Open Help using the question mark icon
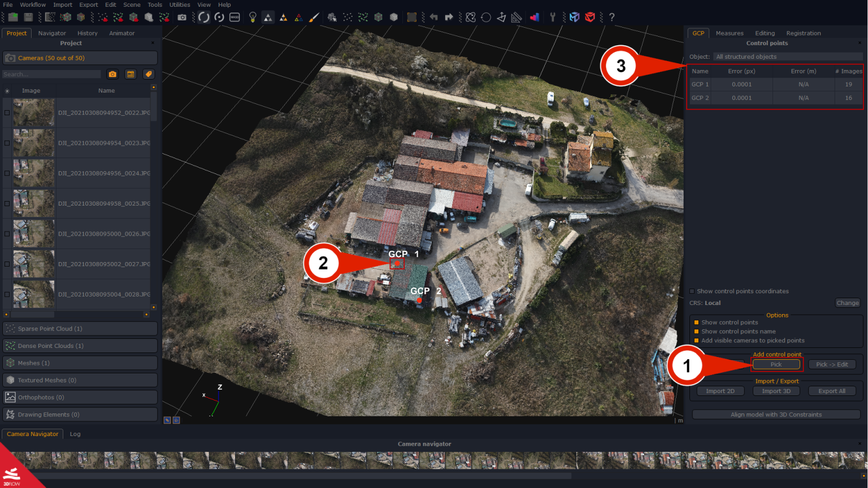 coord(611,17)
